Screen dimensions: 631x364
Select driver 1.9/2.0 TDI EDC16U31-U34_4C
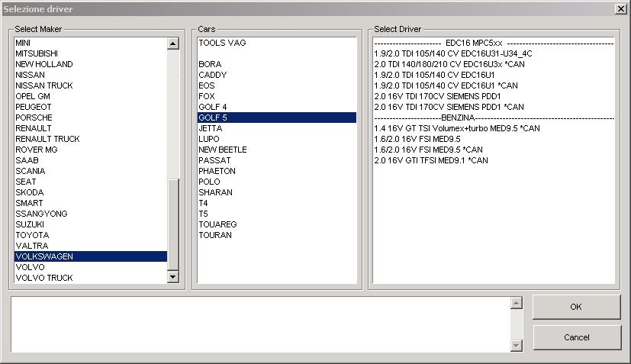coord(494,53)
